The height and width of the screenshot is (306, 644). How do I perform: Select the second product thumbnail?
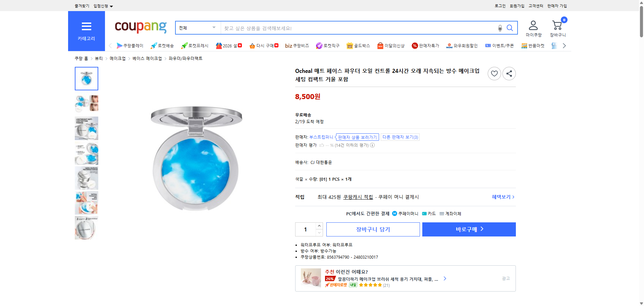pyautogui.click(x=86, y=103)
